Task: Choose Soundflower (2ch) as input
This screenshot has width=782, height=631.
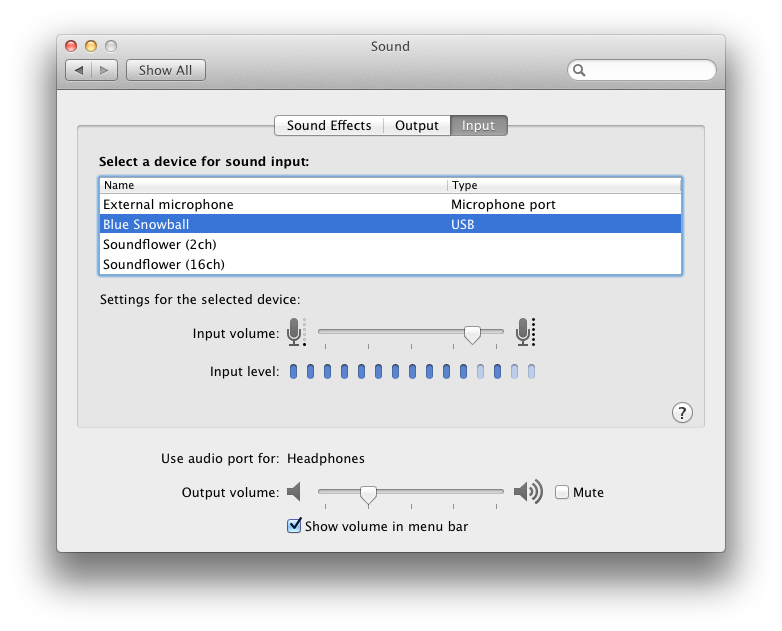Action: click(391, 244)
